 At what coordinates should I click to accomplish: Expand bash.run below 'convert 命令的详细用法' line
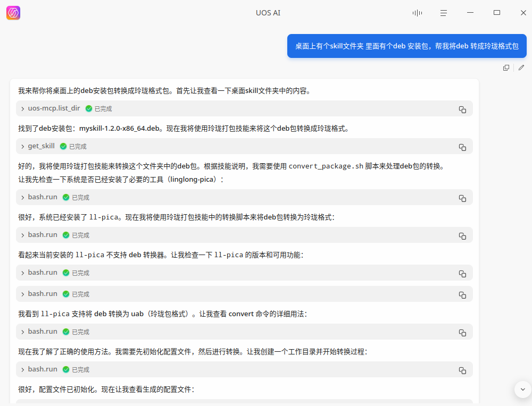pyautogui.click(x=23, y=332)
